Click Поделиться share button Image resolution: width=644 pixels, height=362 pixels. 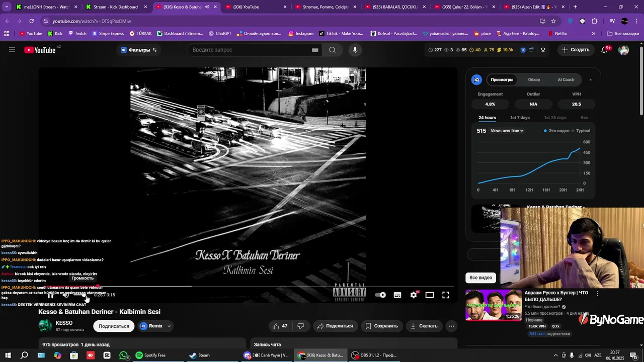coord(335,326)
